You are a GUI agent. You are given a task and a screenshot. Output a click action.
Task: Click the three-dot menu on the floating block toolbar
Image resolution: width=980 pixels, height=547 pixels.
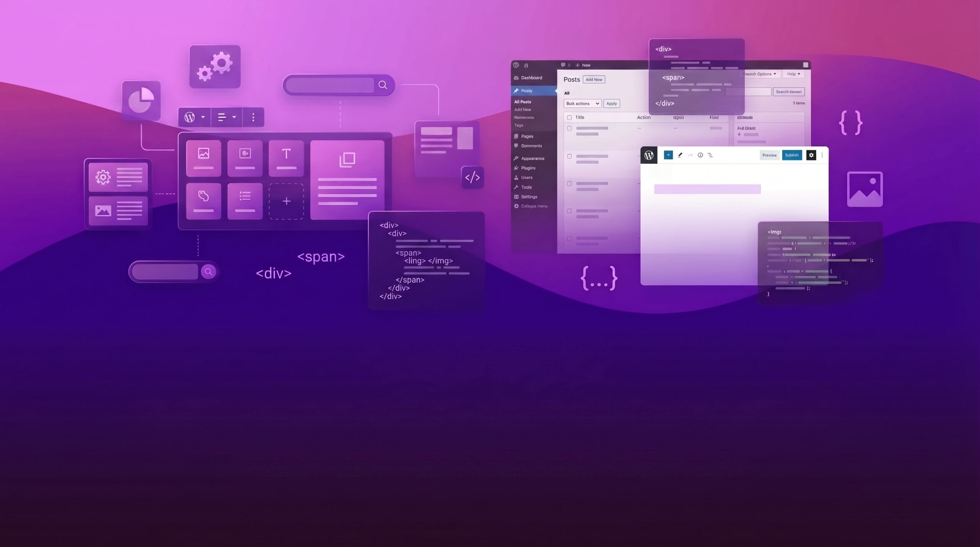click(253, 117)
